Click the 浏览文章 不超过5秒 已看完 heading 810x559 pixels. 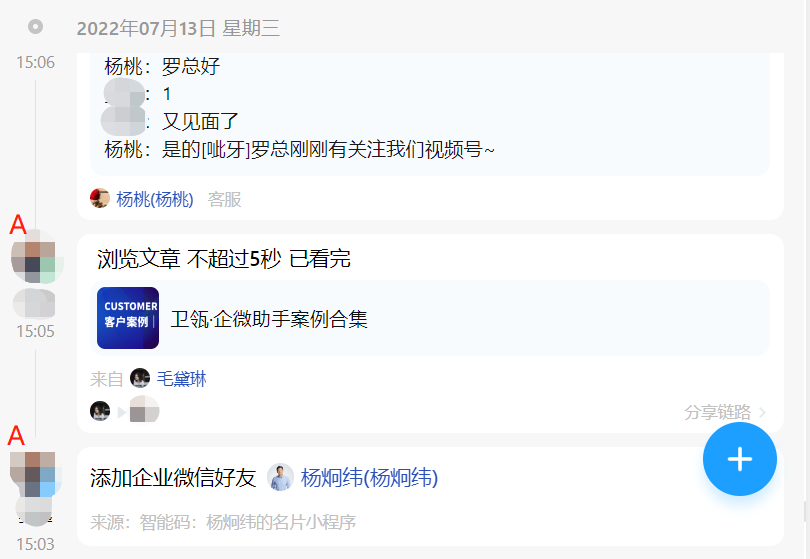(224, 258)
